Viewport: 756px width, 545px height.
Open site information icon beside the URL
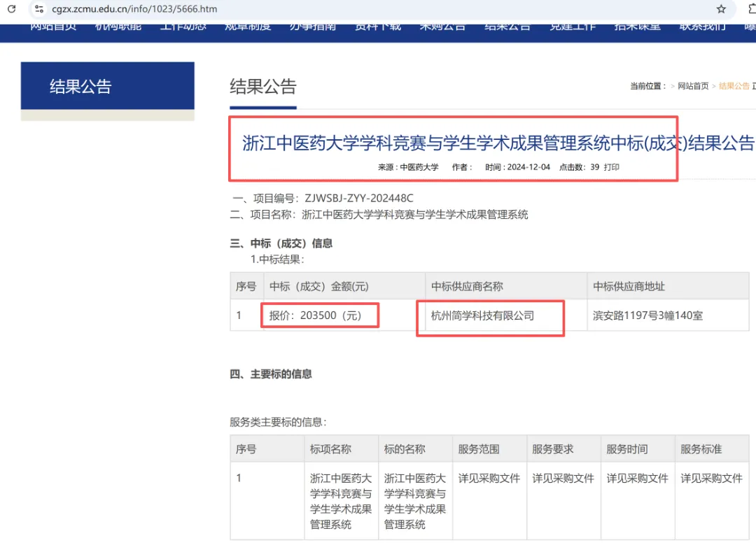[39, 8]
